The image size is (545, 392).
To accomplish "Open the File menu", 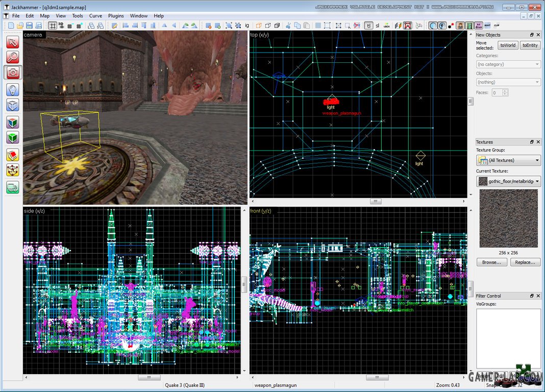I will point(16,16).
